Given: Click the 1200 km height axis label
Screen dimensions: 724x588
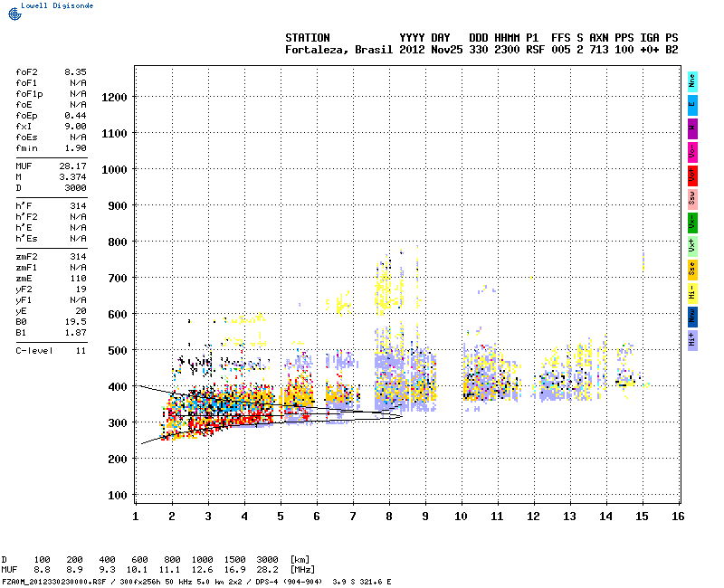Looking at the screenshot, I should tap(114, 98).
